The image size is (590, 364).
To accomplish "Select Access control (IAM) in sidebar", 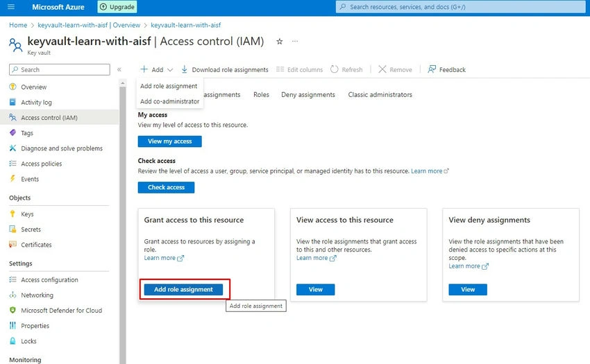I will (60, 118).
